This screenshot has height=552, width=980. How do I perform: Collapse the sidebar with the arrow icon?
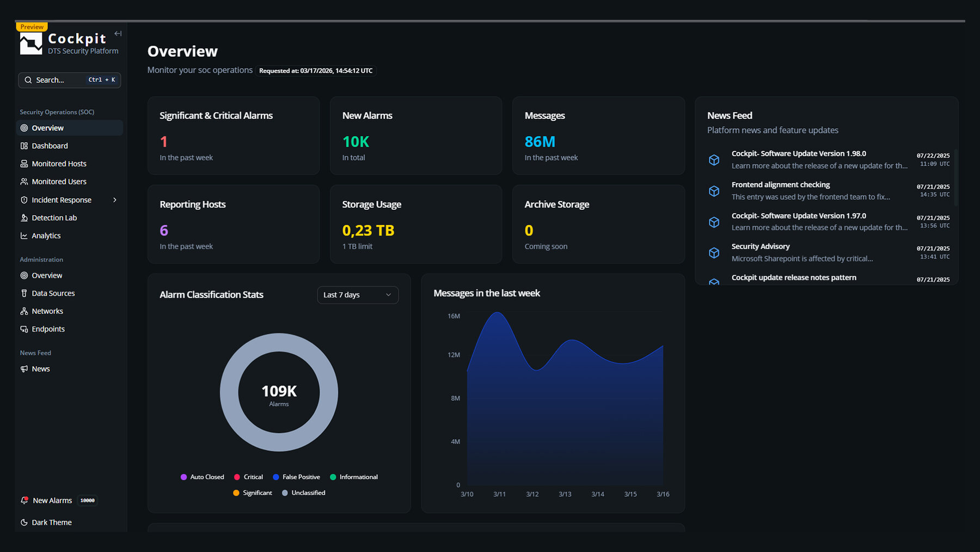pyautogui.click(x=118, y=34)
